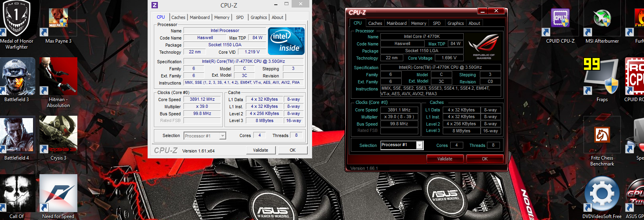Click Technology 22 nm in ROG CPU-Z
The image size is (644, 220).
tap(392, 58)
